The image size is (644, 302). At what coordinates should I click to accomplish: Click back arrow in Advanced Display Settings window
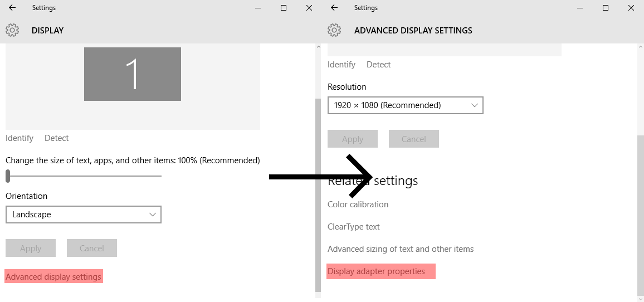click(334, 8)
